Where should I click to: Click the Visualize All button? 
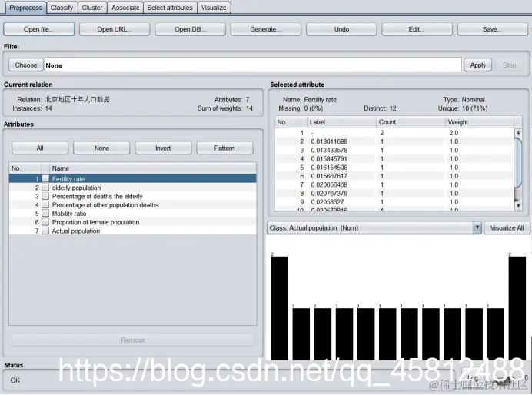507,227
